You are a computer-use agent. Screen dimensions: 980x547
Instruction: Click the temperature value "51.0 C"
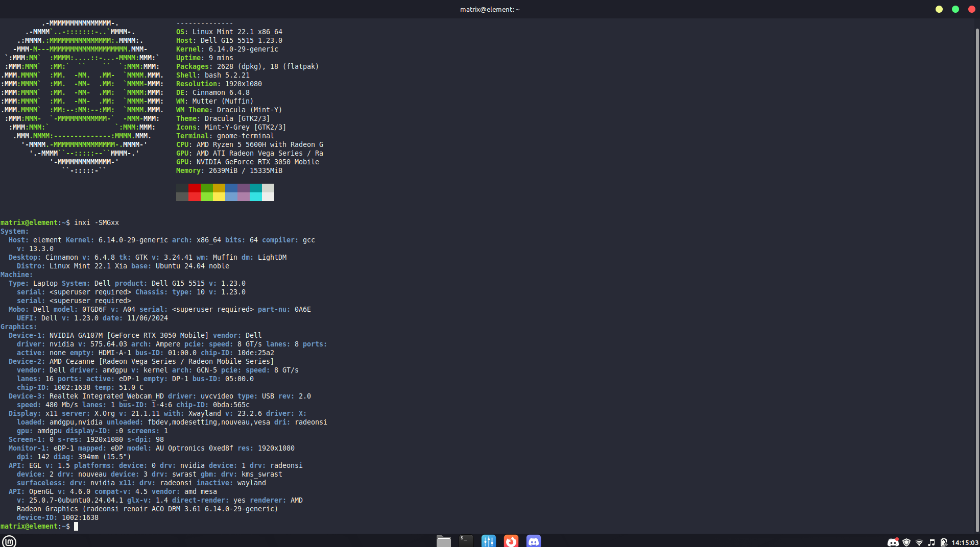[131, 387]
